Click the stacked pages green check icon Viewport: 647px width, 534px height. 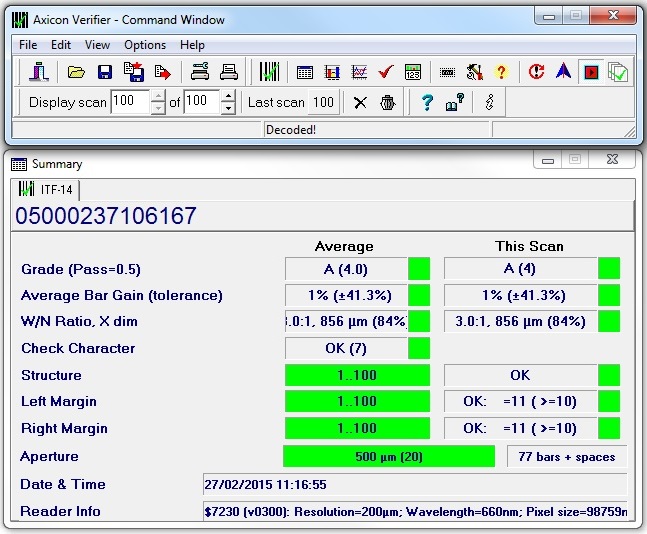pos(618,72)
